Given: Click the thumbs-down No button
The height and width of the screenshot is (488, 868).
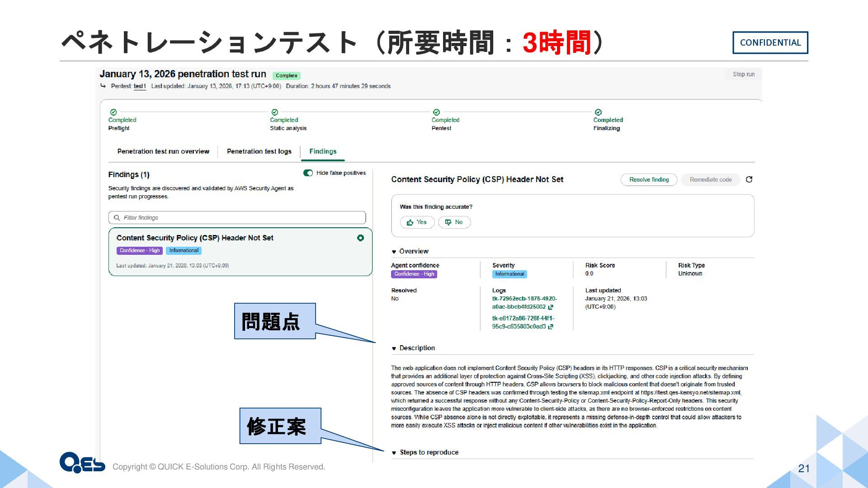Looking at the screenshot, I should (x=454, y=222).
